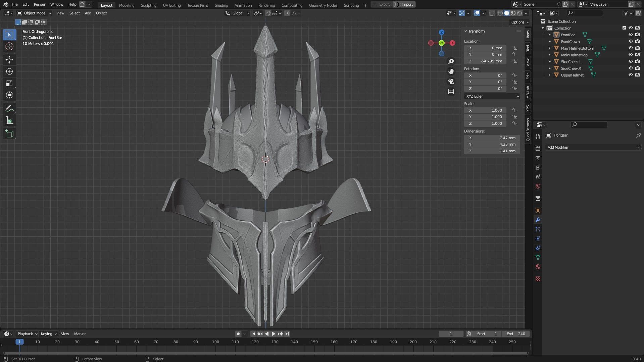Select the Rotate tool
The width and height of the screenshot is (644, 362).
pos(9,71)
